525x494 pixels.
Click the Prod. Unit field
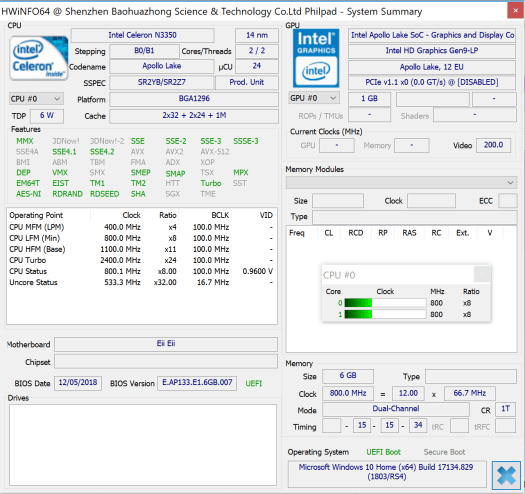[x=247, y=82]
